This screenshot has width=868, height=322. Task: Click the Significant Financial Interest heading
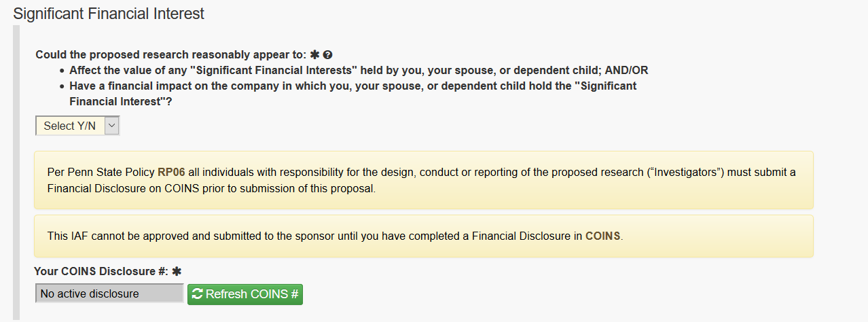click(x=109, y=14)
